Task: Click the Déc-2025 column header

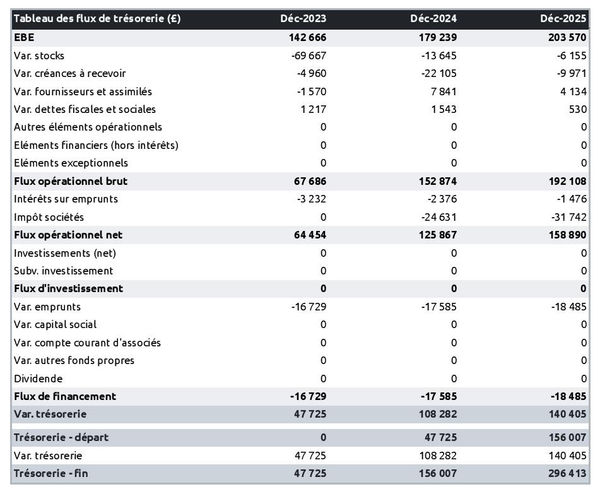Action: pos(563,19)
